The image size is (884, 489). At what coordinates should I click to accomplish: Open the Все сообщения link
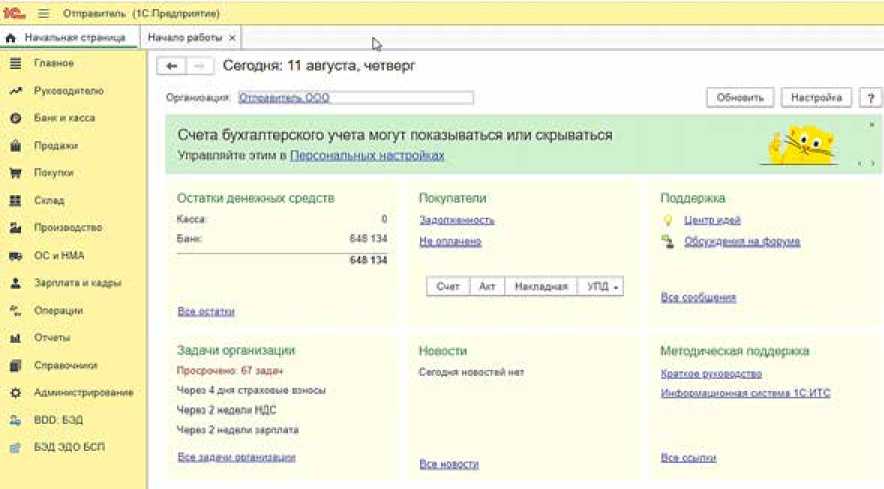[x=698, y=297]
